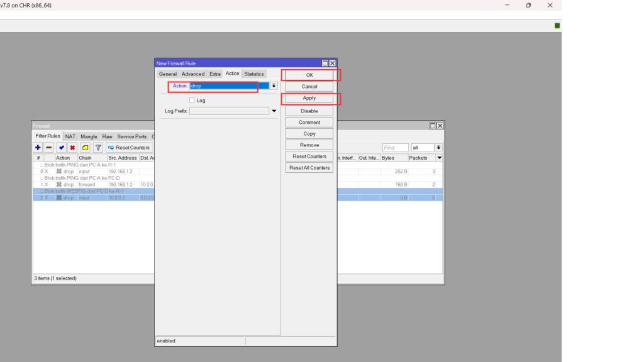This screenshot has height=362, width=644.
Task: Select the Blok trafik WEBFIG rule row
Action: pos(94,197)
